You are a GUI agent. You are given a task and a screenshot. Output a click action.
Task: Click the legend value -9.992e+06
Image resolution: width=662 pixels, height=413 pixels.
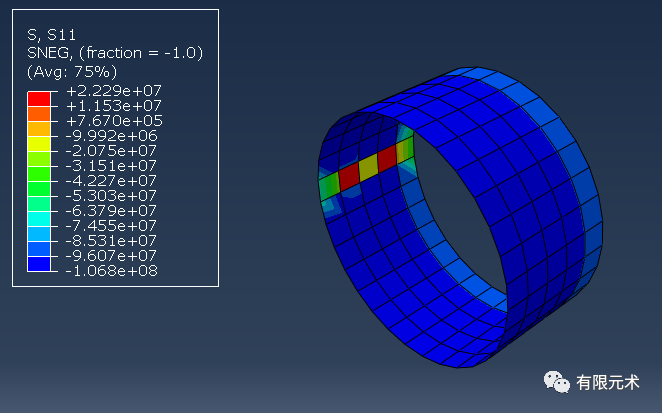111,136
